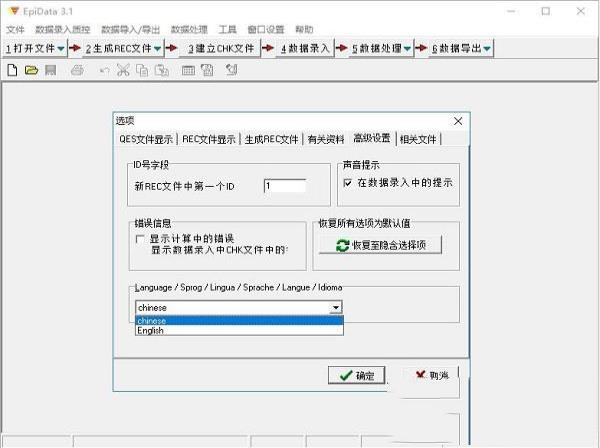
Task: Click the EpiData app logo icon
Action: pyautogui.click(x=14, y=11)
